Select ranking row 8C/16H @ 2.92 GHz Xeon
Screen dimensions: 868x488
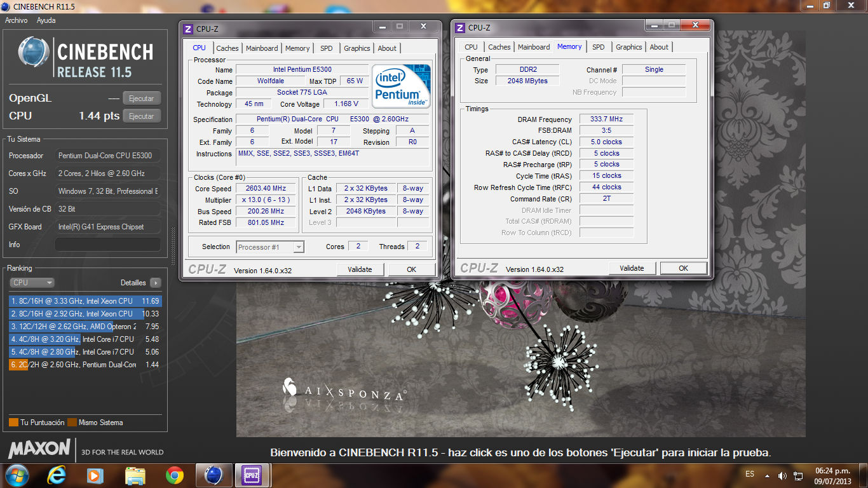pyautogui.click(x=85, y=314)
